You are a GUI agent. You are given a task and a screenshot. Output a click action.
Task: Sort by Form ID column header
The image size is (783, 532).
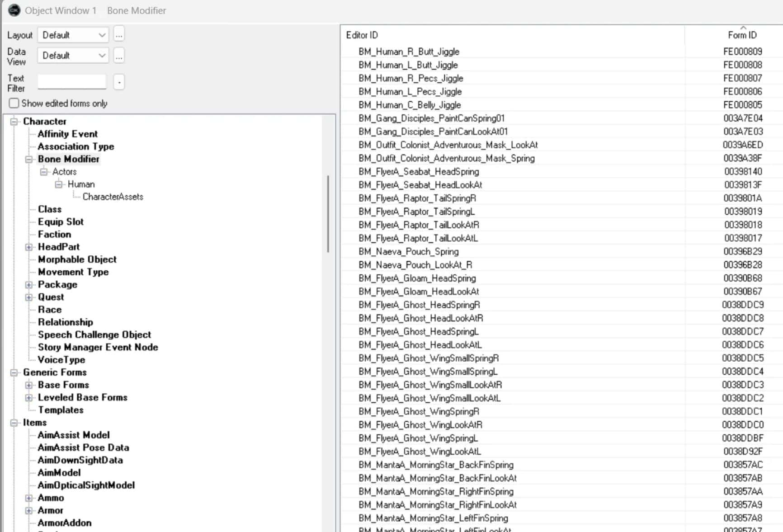pyautogui.click(x=741, y=35)
